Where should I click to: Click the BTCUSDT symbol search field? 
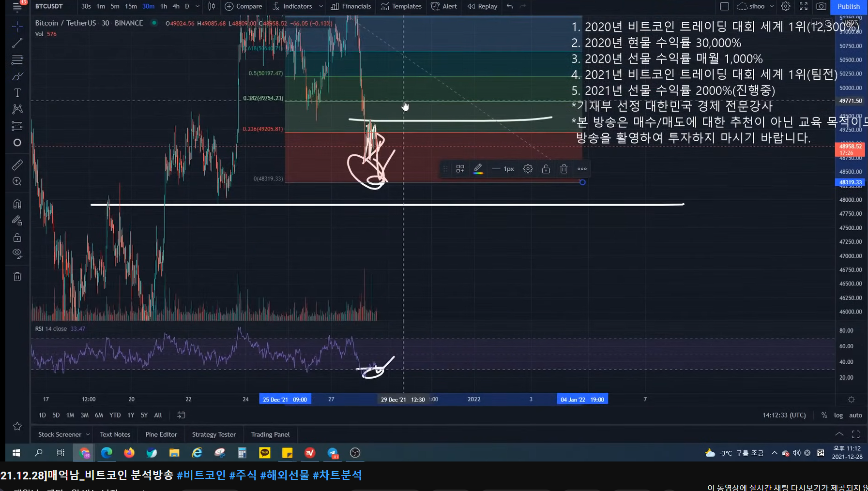click(x=49, y=6)
